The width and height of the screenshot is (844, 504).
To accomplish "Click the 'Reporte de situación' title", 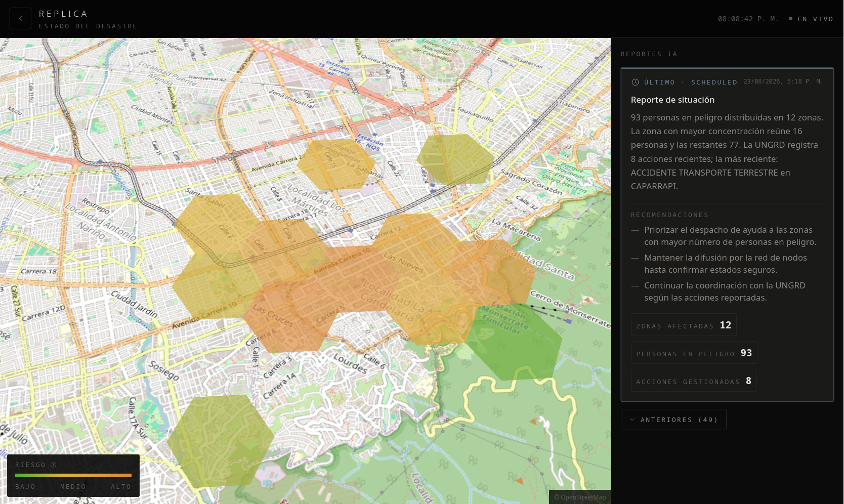I will tap(672, 100).
